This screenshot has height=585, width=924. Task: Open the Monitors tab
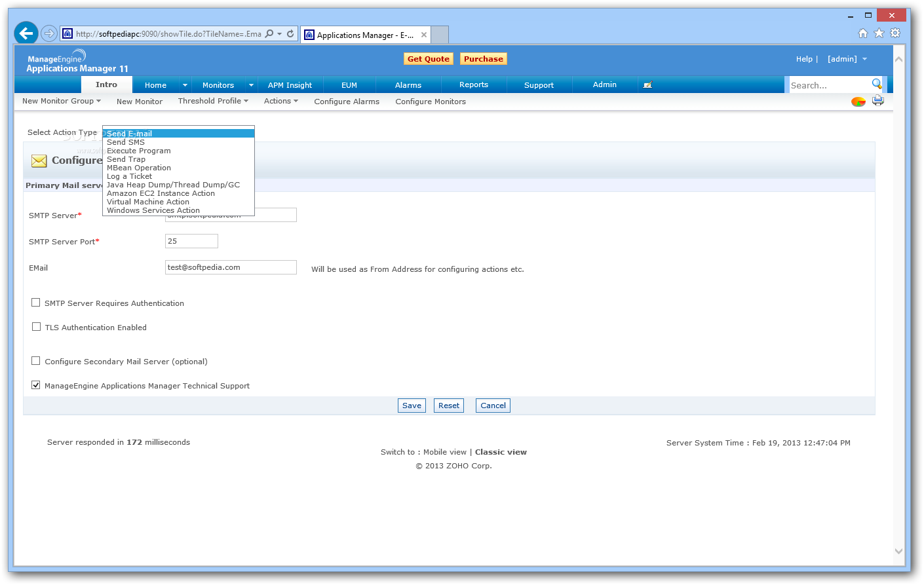[x=218, y=85]
